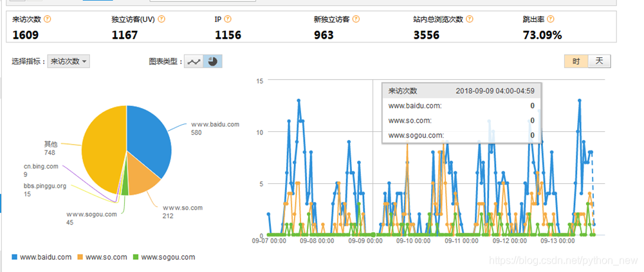
Task: Click 09-08 00:00 axis label
Action: [x=317, y=241]
